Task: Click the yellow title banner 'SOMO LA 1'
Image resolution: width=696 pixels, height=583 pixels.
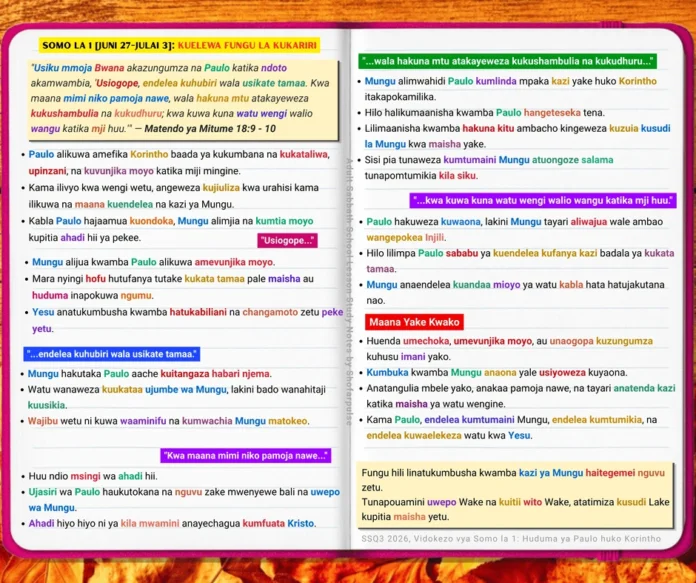Action: tap(179, 45)
